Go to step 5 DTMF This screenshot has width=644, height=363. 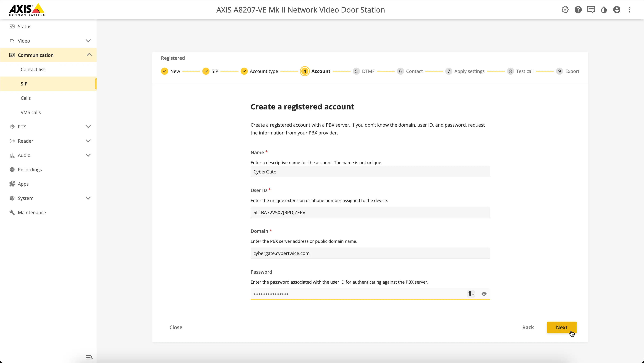(x=364, y=71)
